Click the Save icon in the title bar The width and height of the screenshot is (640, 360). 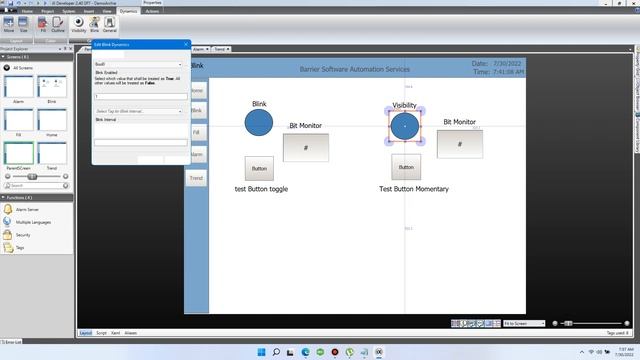[x=11, y=3]
